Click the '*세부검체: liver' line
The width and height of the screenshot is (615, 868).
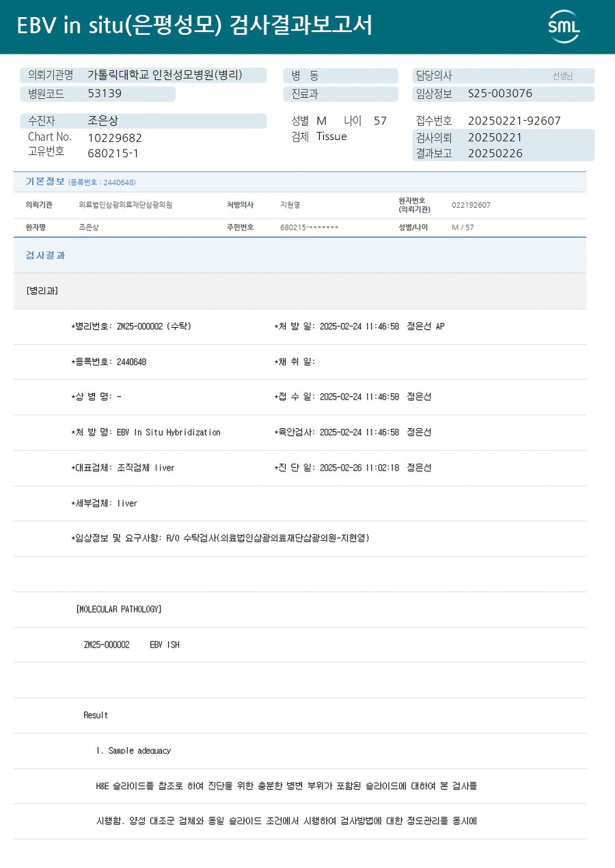[104, 503]
